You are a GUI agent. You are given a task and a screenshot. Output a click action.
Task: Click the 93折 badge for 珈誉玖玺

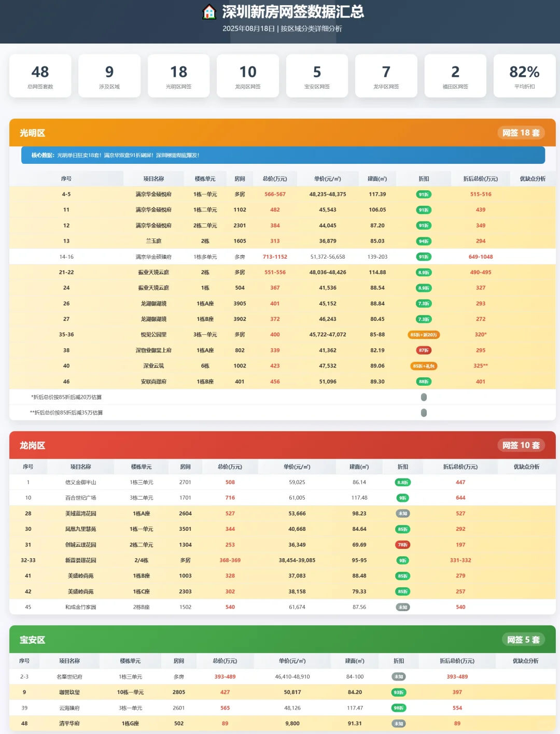[x=399, y=693]
